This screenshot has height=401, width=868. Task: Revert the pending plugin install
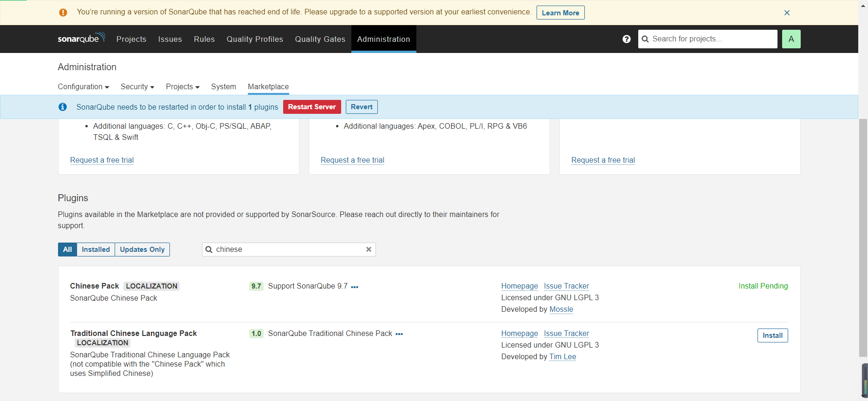(362, 107)
